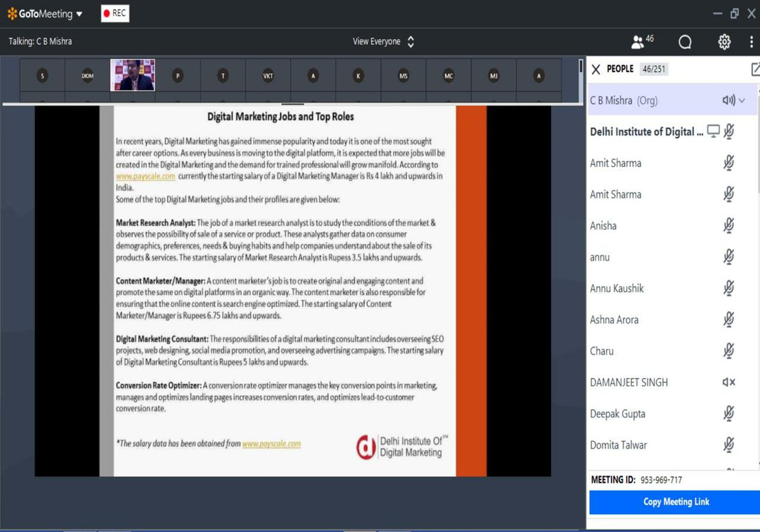
Task: Open www.payscale.com link in first paragraph
Action: tap(145, 176)
